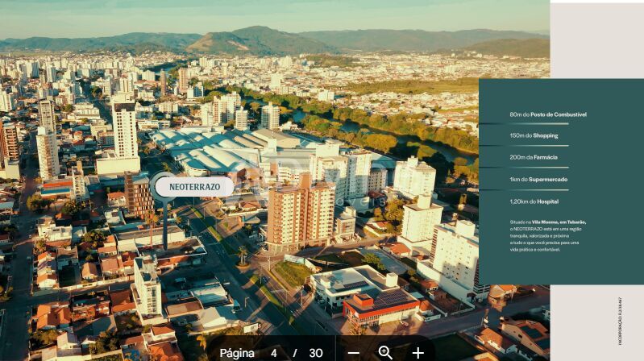The height and width of the screenshot is (361, 644).
Task: Click the 'Situado na Vila Moema' paragraph
Action: click(547, 235)
